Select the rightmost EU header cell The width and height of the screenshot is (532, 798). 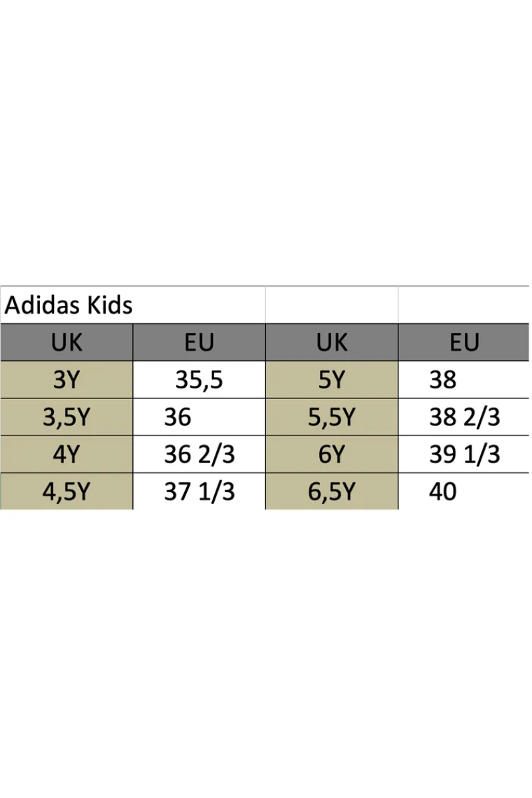pyautogui.click(x=464, y=342)
